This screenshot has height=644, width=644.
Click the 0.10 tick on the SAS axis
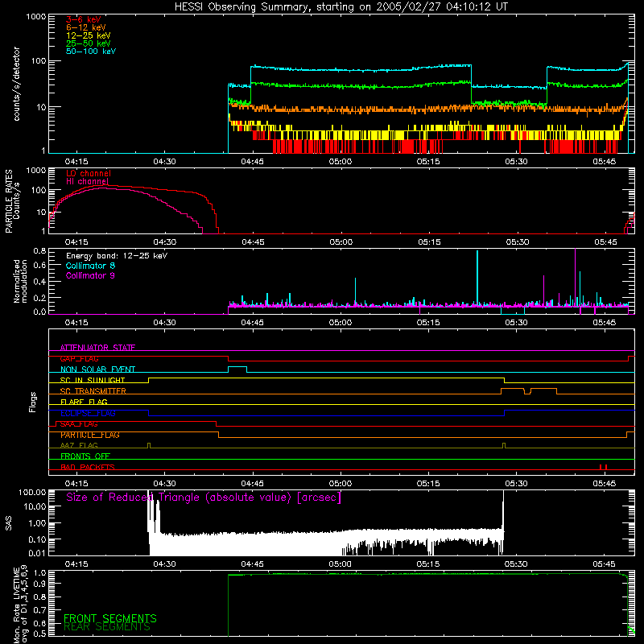click(x=37, y=539)
